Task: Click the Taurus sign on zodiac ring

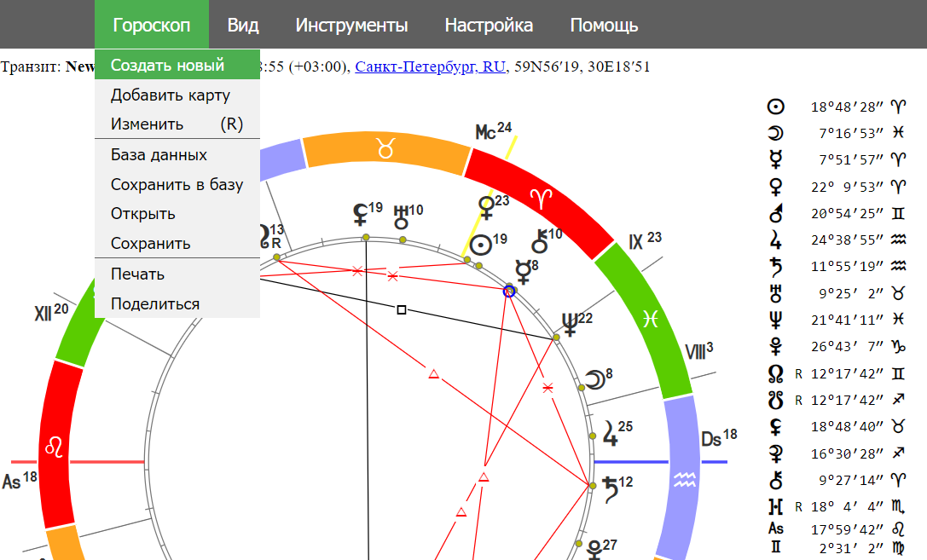Action: click(x=385, y=149)
